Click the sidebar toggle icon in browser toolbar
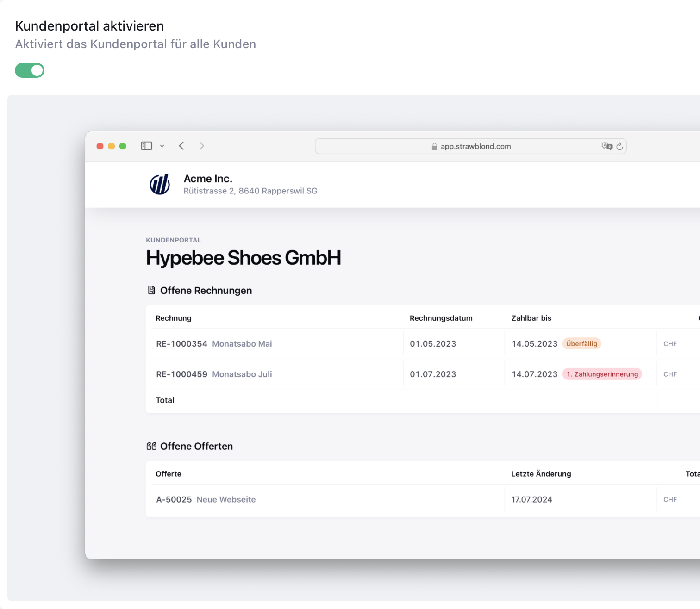Image resolution: width=700 pixels, height=609 pixels. 146,146
